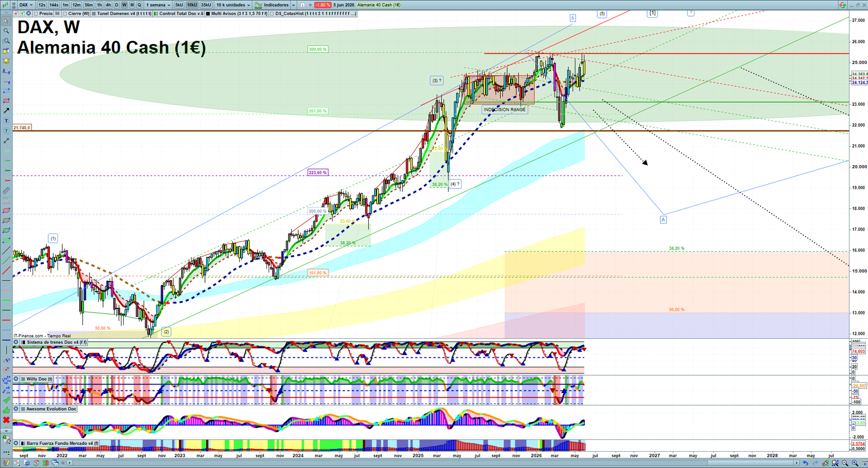Toggle the DS_CotasHist checkbox
This screenshot has width=868, height=468.
pyautogui.click(x=272, y=14)
